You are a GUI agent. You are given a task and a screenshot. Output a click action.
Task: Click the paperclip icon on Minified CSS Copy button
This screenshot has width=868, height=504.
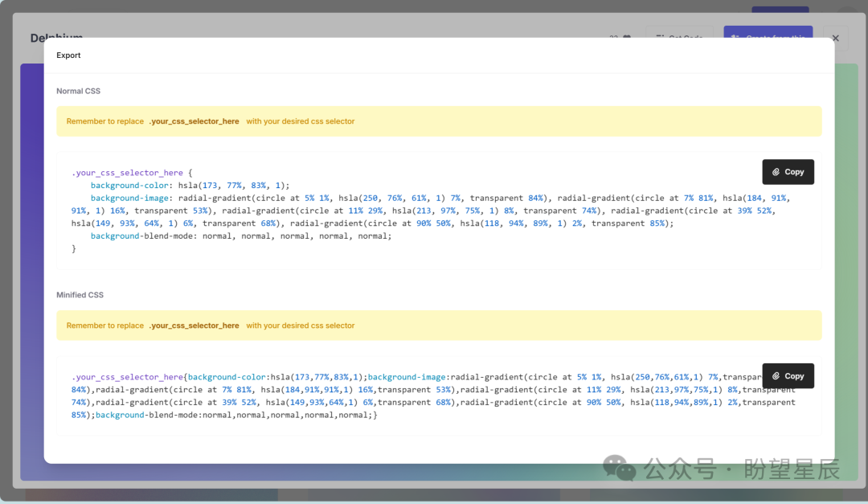tap(776, 375)
